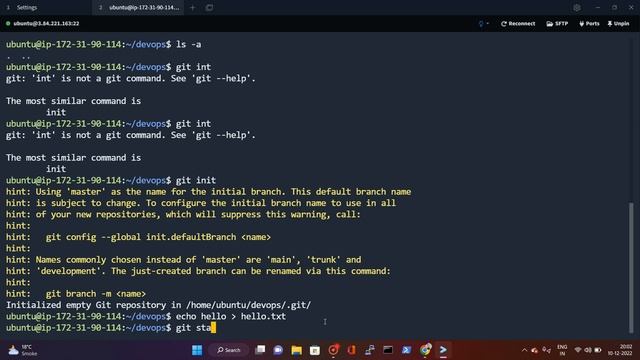Click the terminal scrollbar thumb
Screen dimensions: 640x360
coord(631,267)
